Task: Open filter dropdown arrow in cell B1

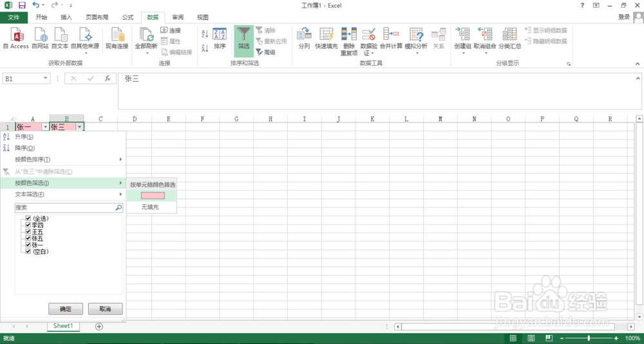Action: pos(79,128)
